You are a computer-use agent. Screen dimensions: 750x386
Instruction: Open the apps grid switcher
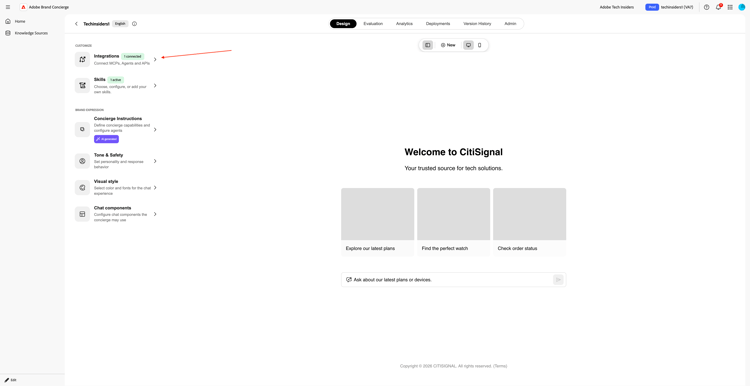[x=730, y=7]
